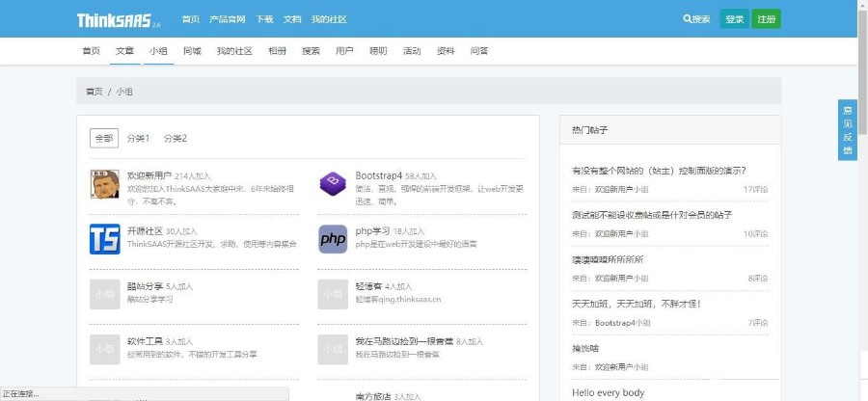Click the green 注册 register button

coord(766,19)
